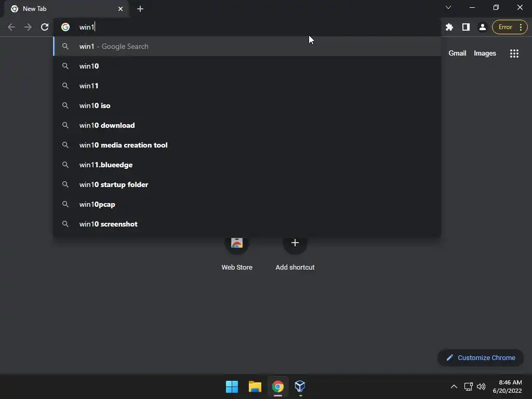The image size is (532, 399).
Task: Go back using the back arrow
Action: 11,27
